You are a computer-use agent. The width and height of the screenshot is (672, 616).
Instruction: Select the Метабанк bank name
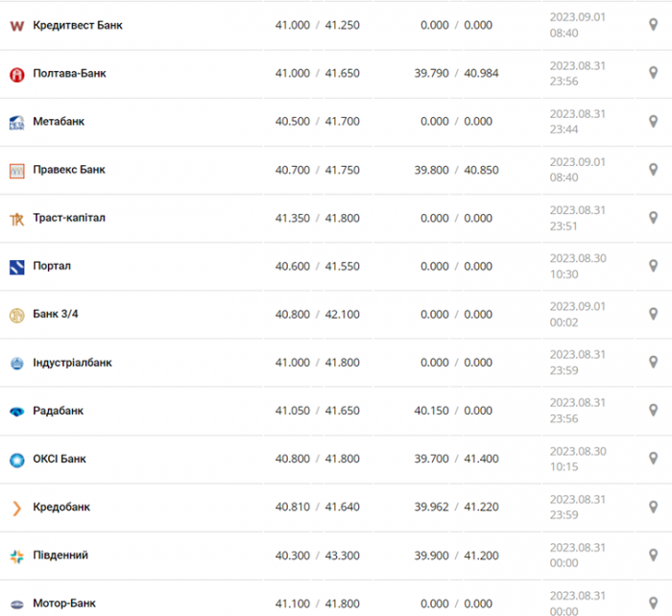pos(59,122)
